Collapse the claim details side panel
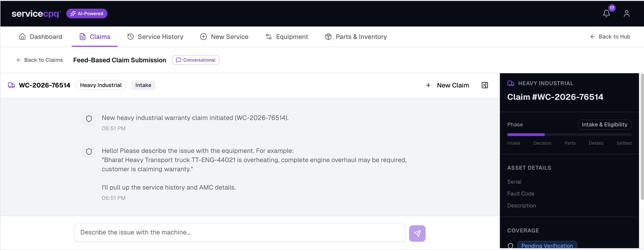This screenshot has height=250, width=644. [485, 85]
